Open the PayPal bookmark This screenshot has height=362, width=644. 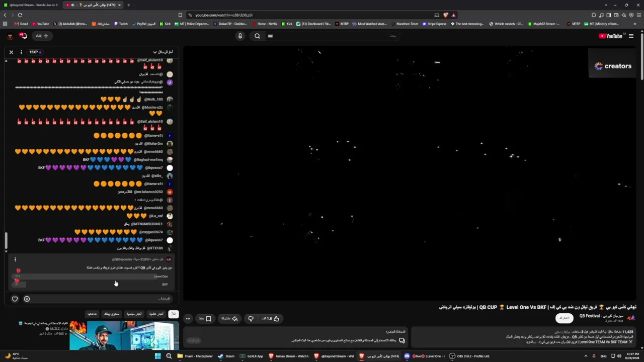click(x=143, y=24)
